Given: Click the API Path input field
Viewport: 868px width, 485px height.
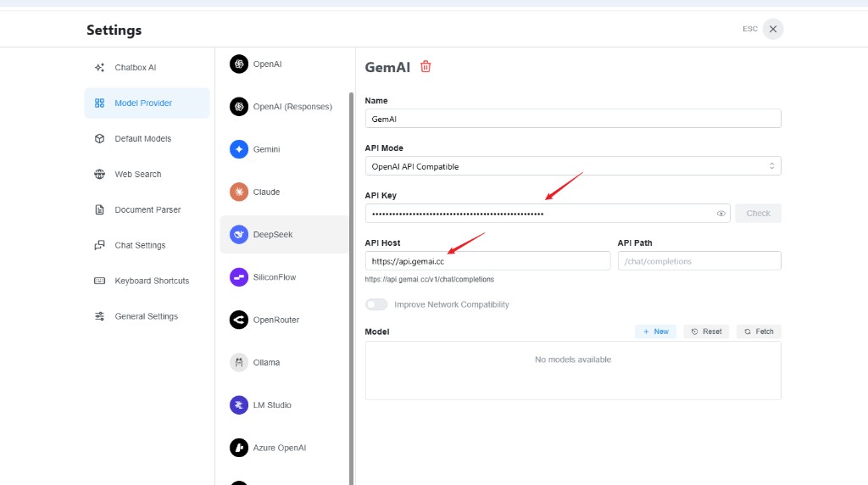Looking at the screenshot, I should pyautogui.click(x=698, y=261).
